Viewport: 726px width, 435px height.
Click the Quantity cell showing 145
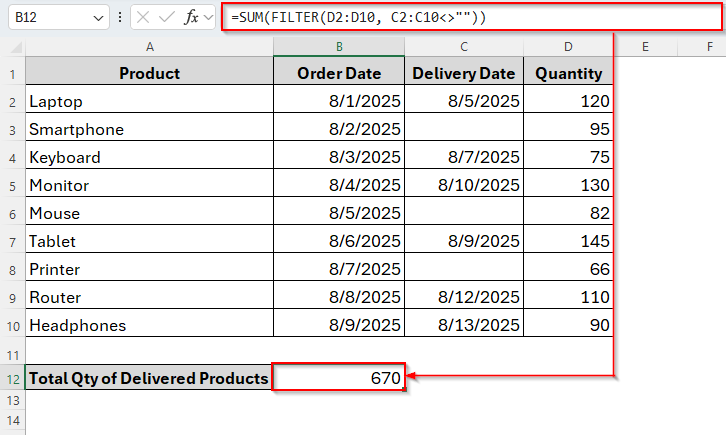pos(568,241)
